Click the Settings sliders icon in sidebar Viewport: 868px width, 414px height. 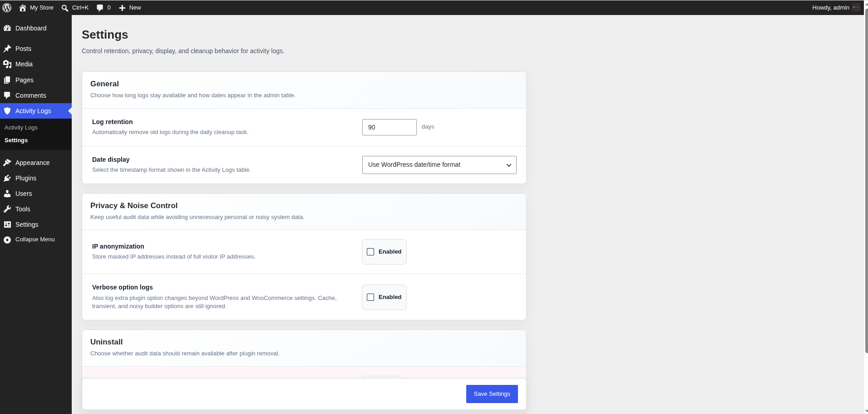tap(7, 224)
